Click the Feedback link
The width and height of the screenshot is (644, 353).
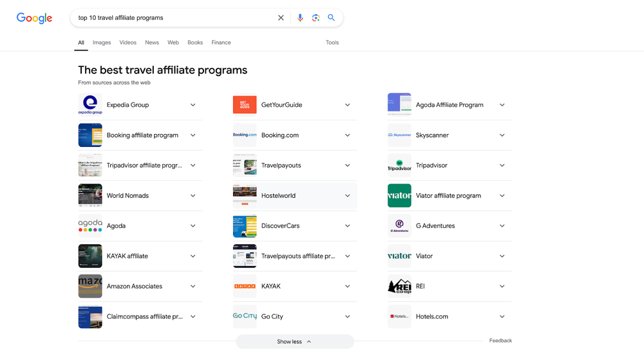click(500, 340)
